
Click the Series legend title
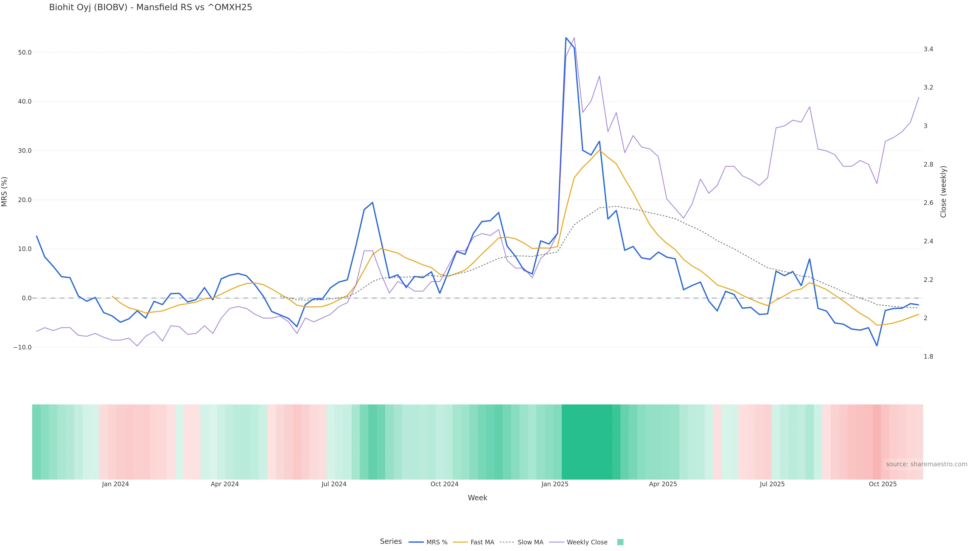391,542
